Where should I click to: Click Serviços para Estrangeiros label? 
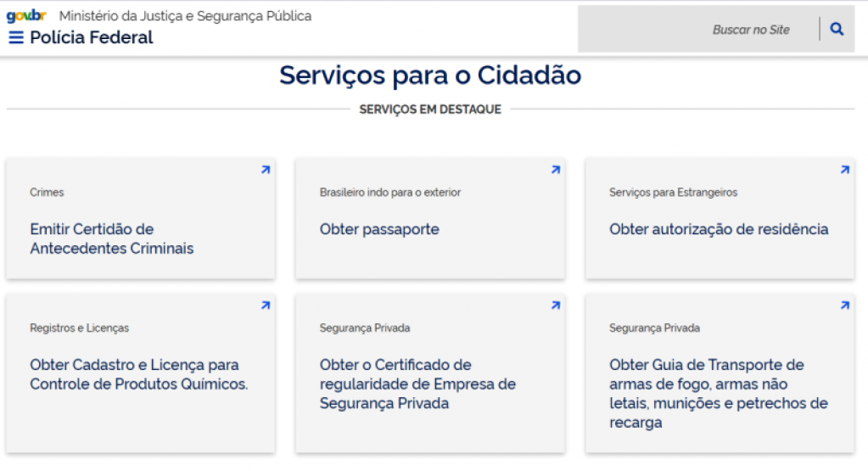[673, 193]
